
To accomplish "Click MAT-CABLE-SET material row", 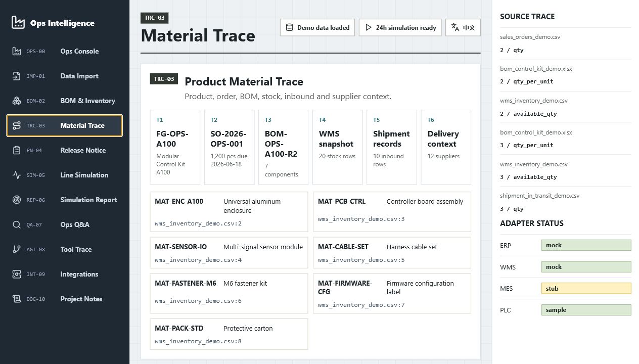I will [392, 253].
